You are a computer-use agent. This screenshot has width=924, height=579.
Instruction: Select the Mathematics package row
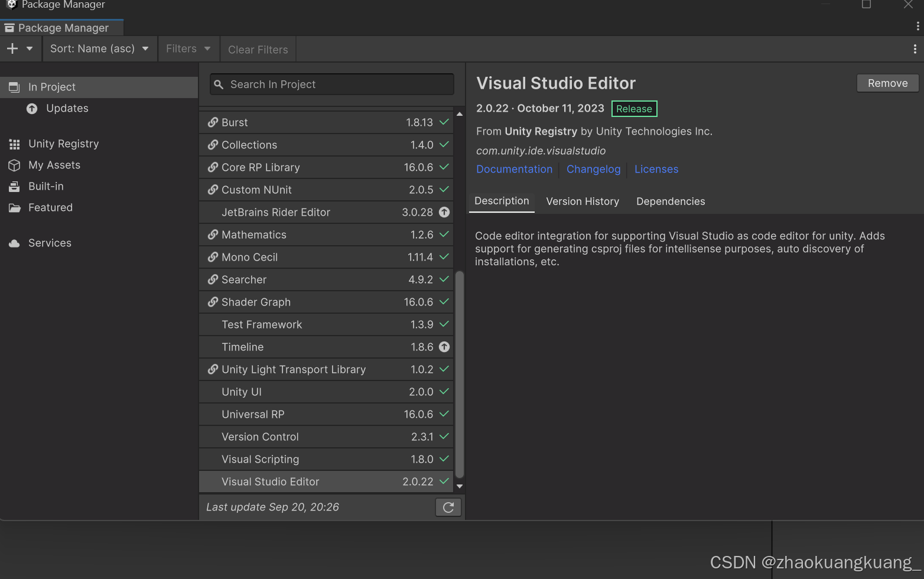pos(326,235)
